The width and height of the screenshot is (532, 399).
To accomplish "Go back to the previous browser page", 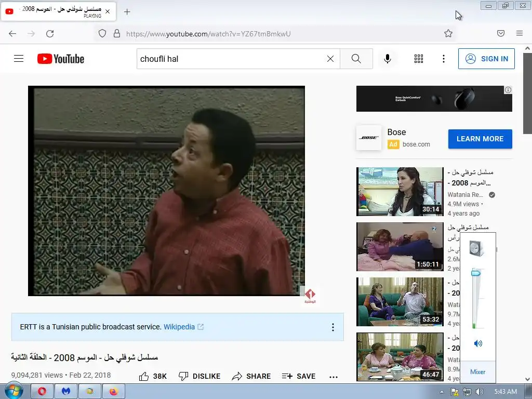I will coord(12,34).
